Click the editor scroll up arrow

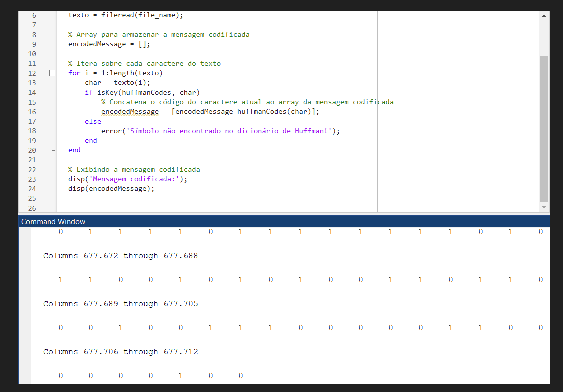(x=544, y=16)
